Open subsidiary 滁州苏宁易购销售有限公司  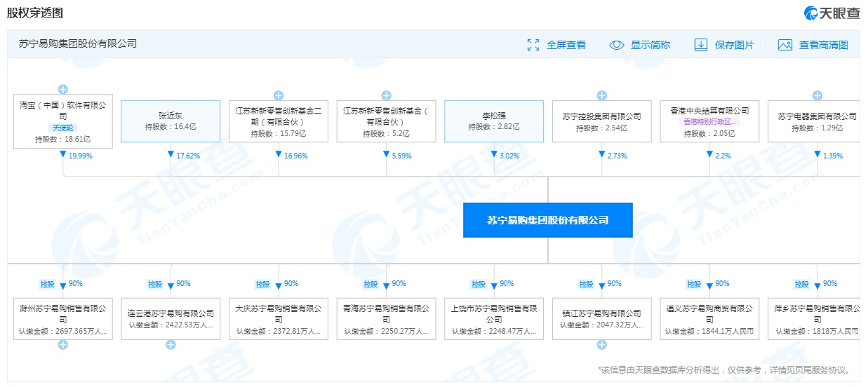pyautogui.click(x=62, y=319)
